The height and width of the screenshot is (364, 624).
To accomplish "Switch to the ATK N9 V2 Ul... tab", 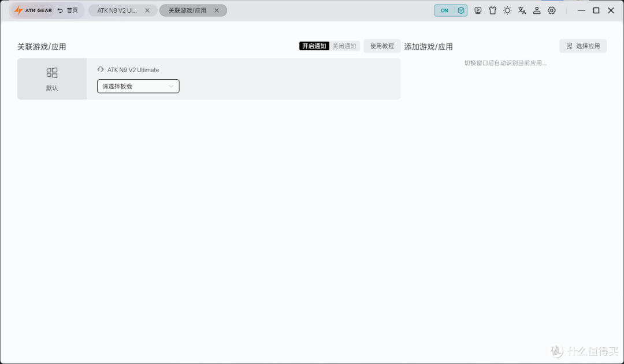I will click(x=117, y=11).
